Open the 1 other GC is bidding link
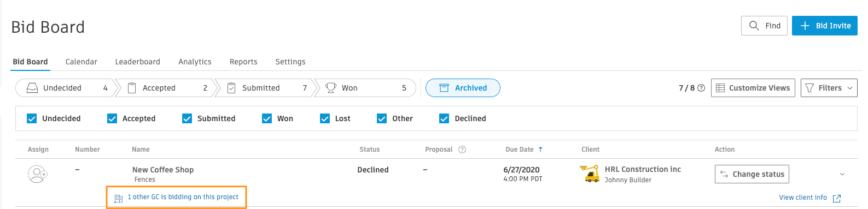This screenshot has width=868, height=209. pyautogui.click(x=183, y=197)
